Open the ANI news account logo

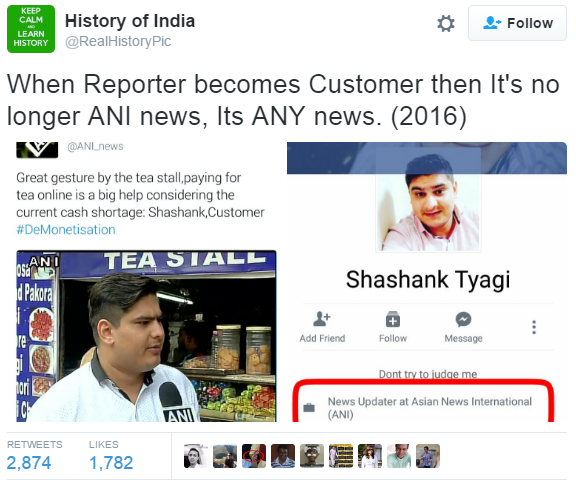click(x=37, y=150)
